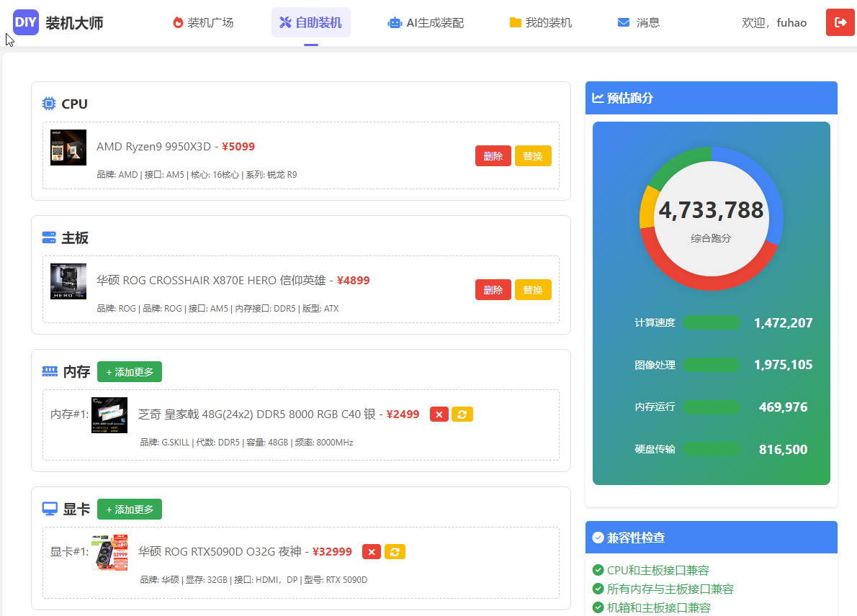
Task: Click the score value 816,500
Action: click(x=784, y=450)
